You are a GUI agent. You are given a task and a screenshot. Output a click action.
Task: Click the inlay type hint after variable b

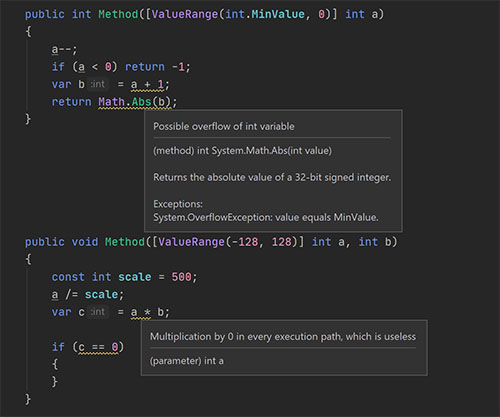[98, 84]
